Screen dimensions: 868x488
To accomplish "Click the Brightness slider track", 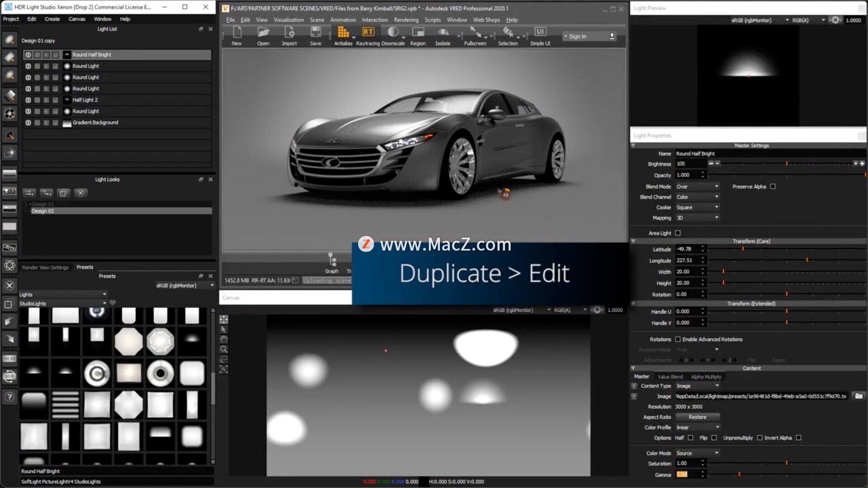I will (787, 164).
